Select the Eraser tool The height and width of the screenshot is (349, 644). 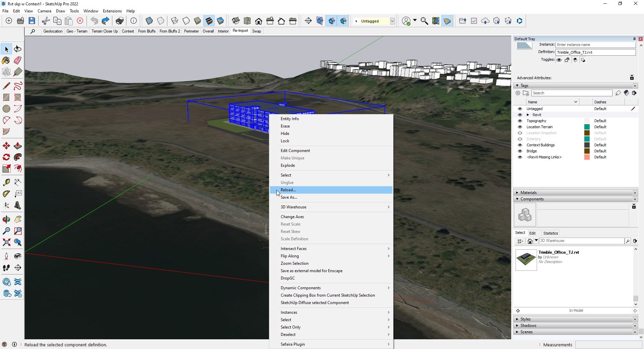(x=17, y=60)
